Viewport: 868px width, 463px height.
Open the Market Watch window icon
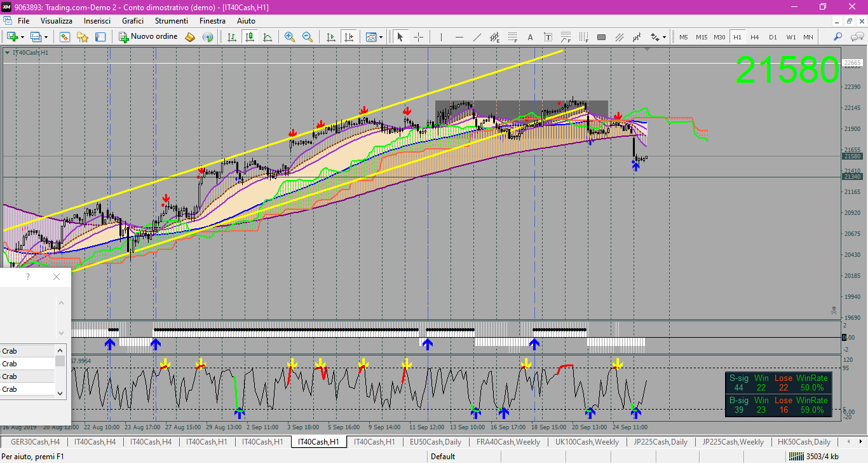pos(64,37)
